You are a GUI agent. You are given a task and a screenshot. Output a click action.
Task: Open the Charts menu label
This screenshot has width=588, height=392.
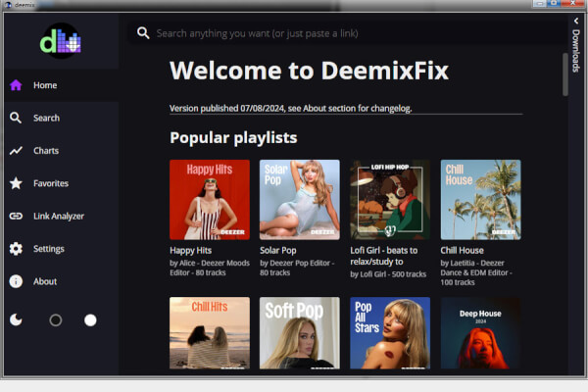point(46,150)
